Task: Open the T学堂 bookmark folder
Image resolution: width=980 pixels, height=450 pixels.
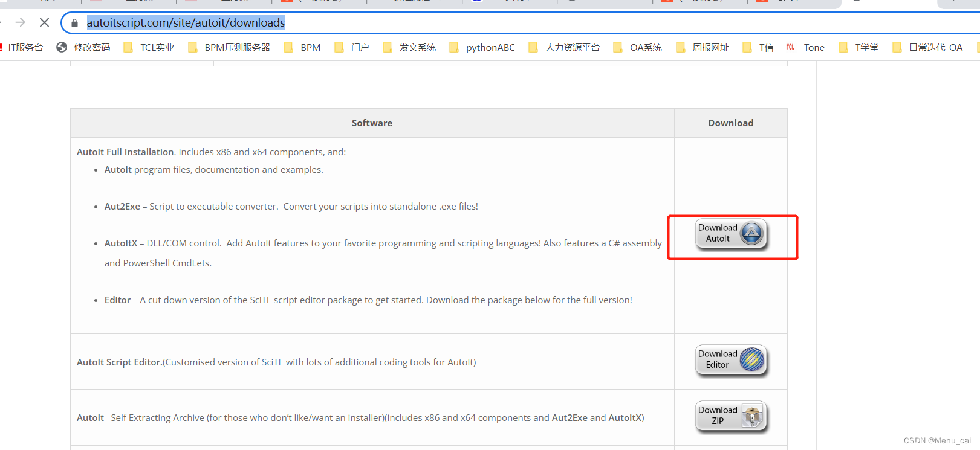Action: pos(858,48)
